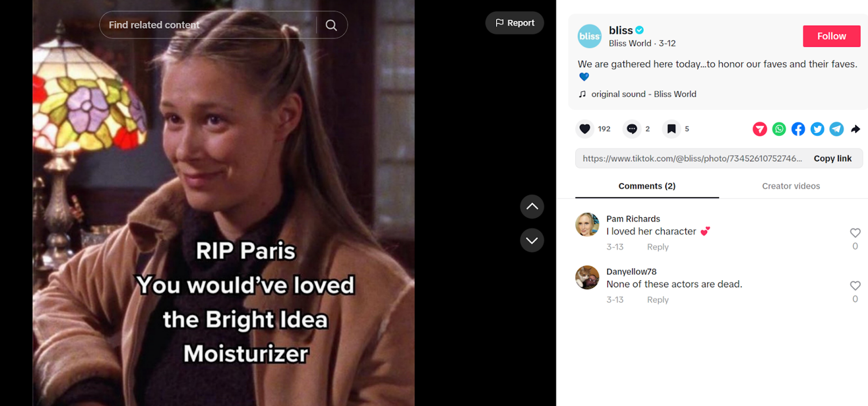Go to next post with down chevron
The image size is (868, 406).
pos(532,240)
